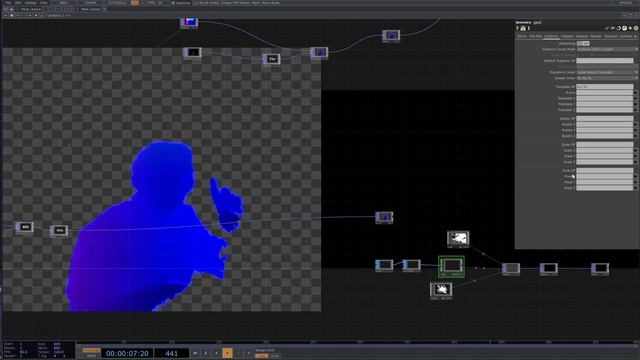The height and width of the screenshot is (360, 640).
Task: Click the operator info 'i' icon
Action: (x=529, y=28)
